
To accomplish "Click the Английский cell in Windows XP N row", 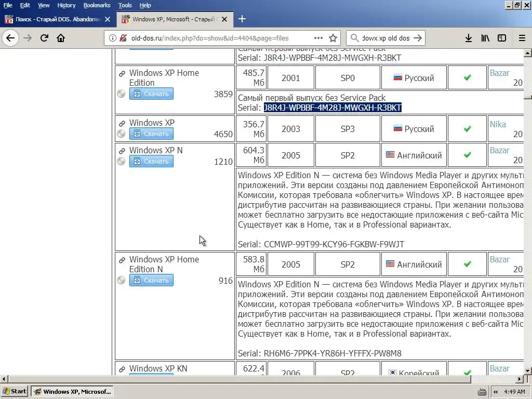I will (414, 155).
